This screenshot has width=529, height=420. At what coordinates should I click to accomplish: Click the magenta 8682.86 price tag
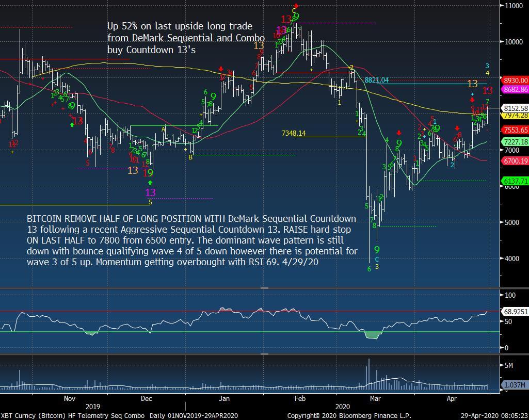[x=515, y=89]
